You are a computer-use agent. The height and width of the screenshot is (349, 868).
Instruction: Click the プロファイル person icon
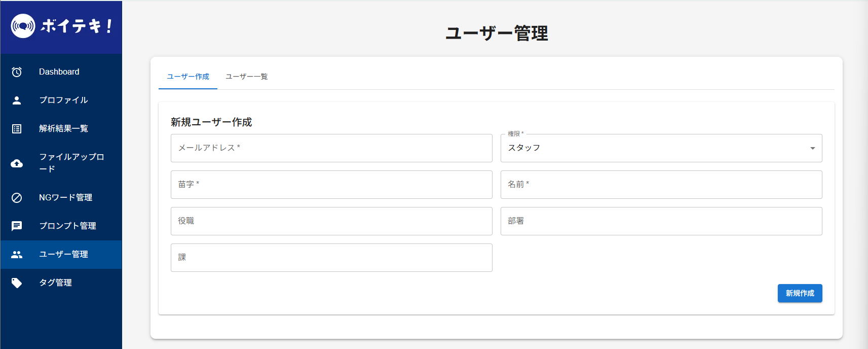[x=17, y=100]
